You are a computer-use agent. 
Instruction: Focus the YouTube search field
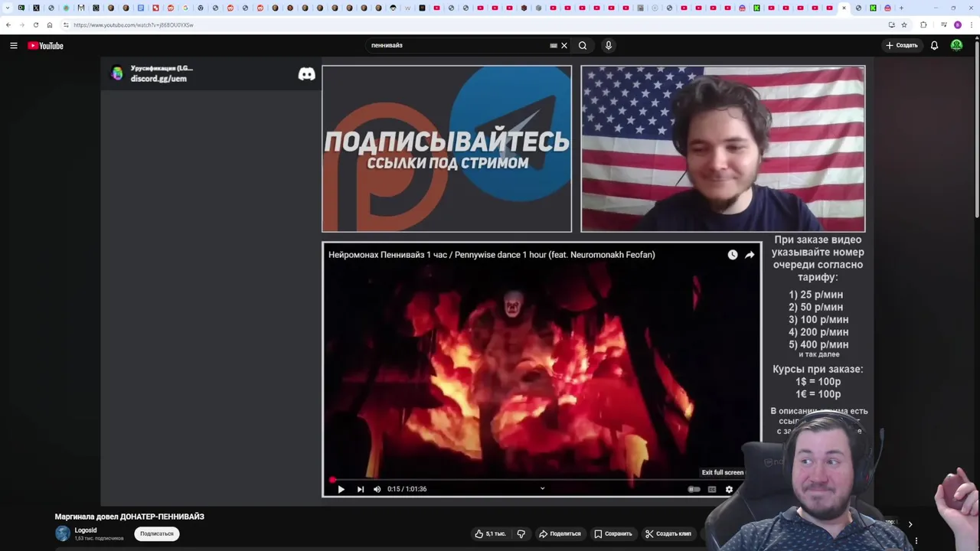pyautogui.click(x=458, y=45)
